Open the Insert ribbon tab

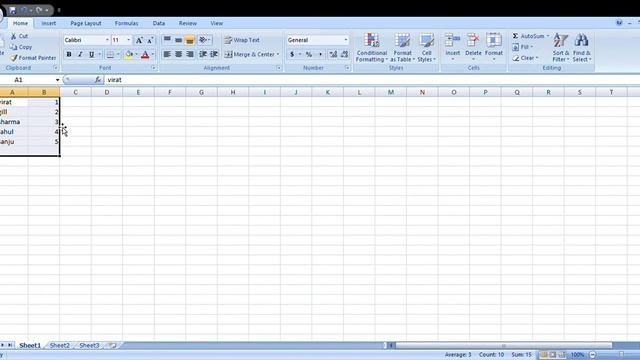[49, 23]
